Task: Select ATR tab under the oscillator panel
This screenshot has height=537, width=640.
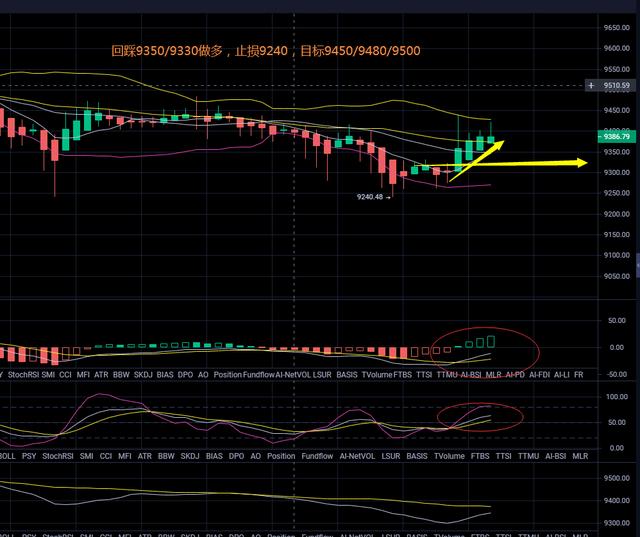Action: point(144,456)
